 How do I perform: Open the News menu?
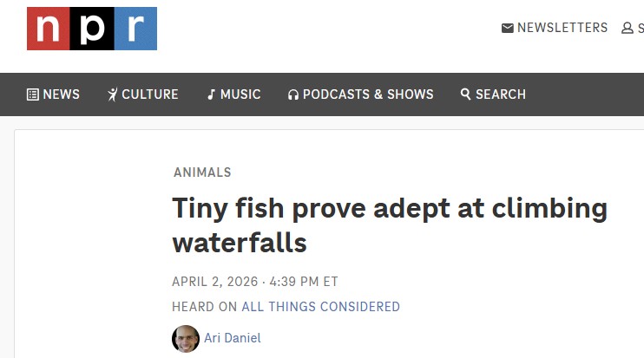point(61,94)
